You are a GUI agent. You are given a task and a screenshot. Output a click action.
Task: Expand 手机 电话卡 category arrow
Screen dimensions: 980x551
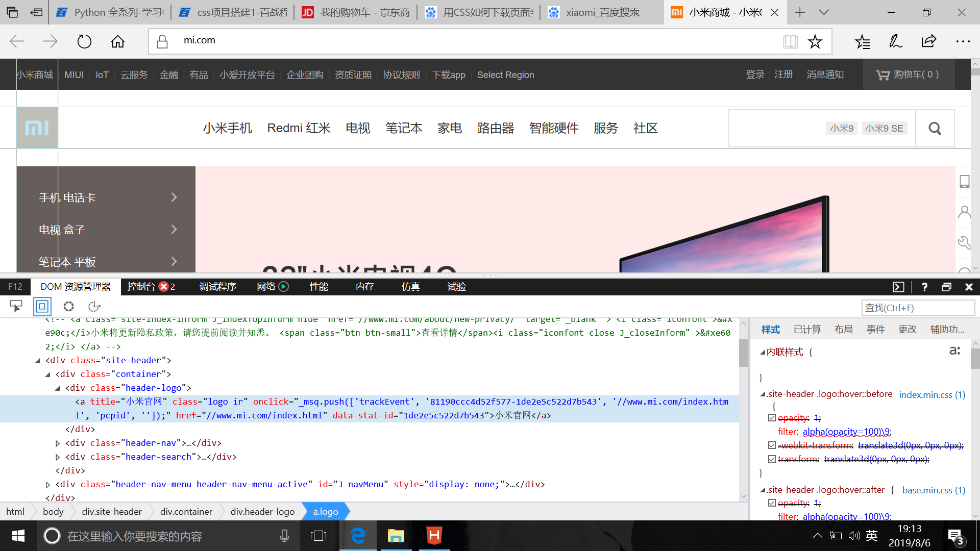click(x=174, y=197)
